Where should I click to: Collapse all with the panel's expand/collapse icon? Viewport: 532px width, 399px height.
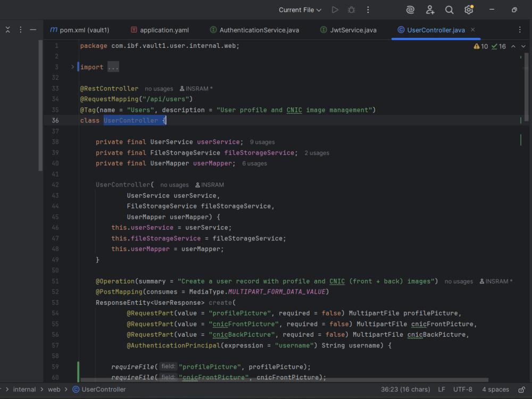(8, 30)
